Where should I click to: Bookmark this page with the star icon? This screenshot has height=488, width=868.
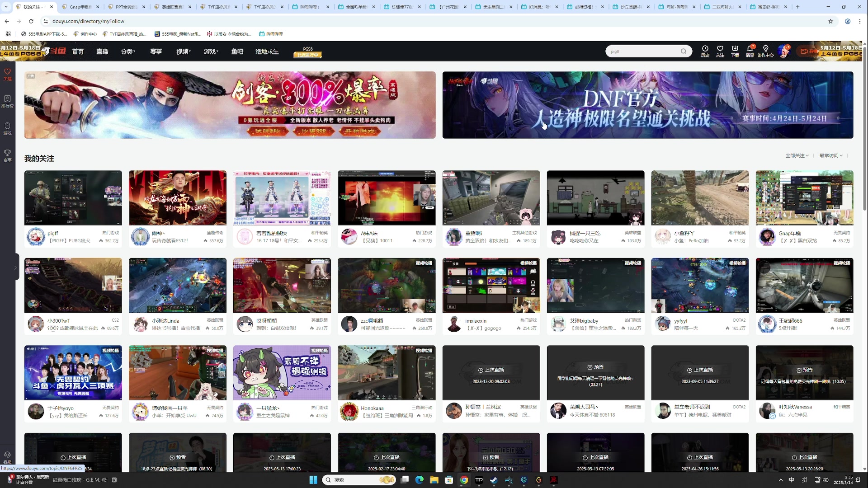click(830, 21)
